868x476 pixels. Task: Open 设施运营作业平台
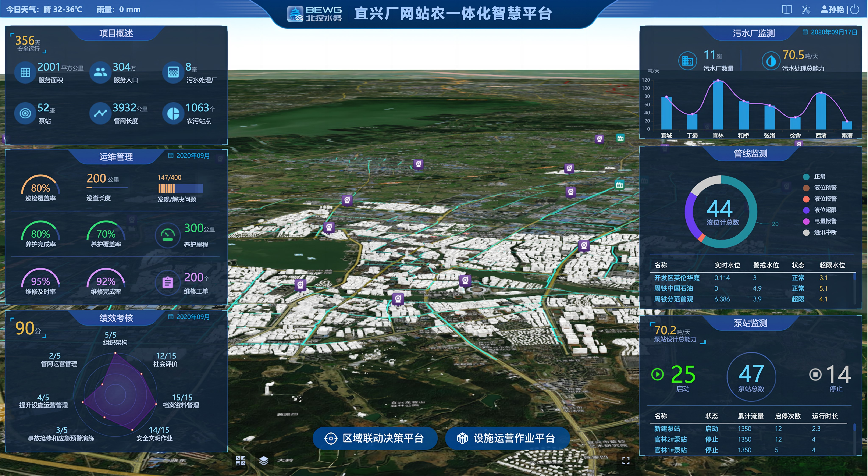tap(507, 438)
